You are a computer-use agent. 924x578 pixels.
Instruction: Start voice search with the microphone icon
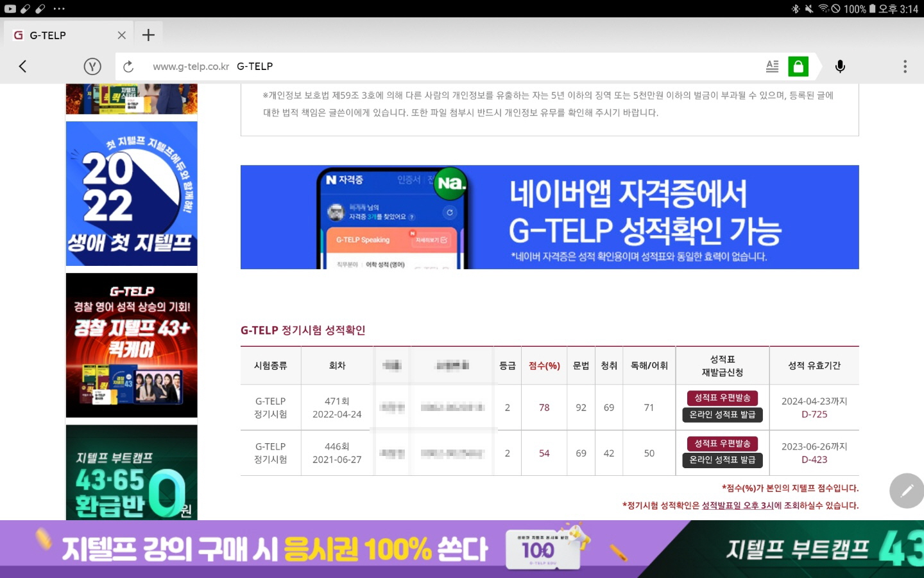point(840,66)
